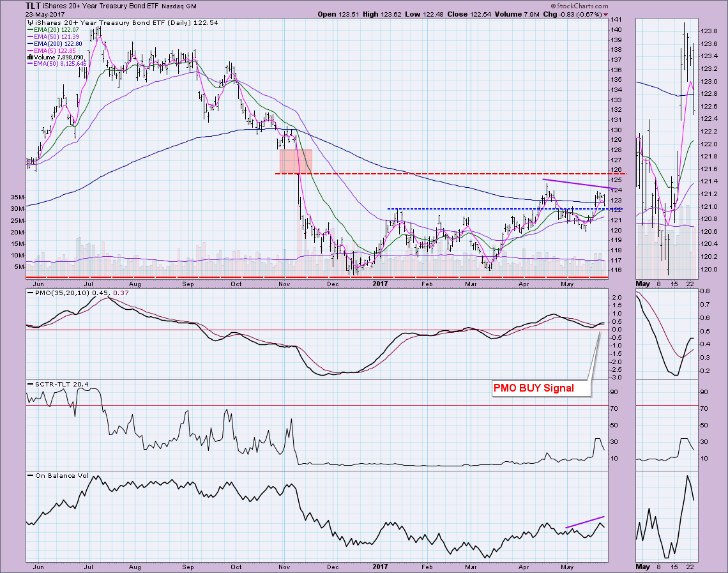Click the red shaded gap rectangle
The width and height of the screenshot is (728, 573).
[296, 161]
